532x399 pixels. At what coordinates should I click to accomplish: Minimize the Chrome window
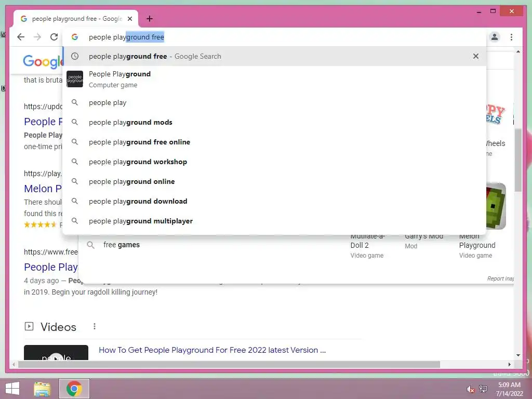pos(478,11)
